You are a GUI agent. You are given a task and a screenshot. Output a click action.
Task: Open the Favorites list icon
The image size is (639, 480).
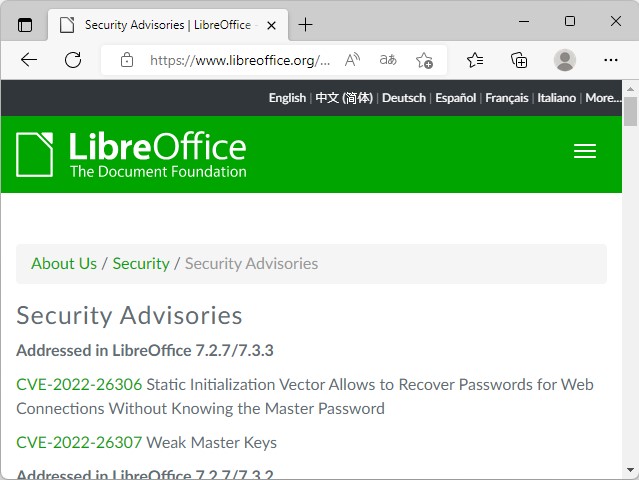tap(475, 60)
